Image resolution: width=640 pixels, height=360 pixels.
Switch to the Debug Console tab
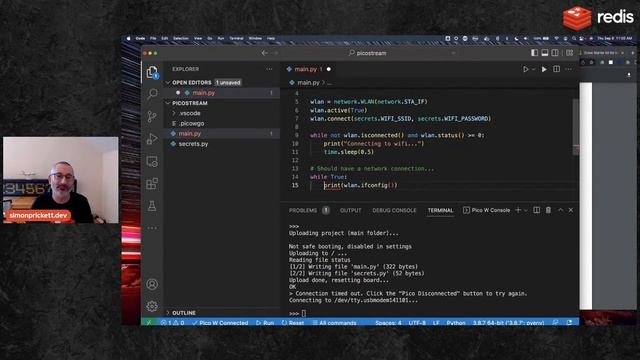(394, 211)
